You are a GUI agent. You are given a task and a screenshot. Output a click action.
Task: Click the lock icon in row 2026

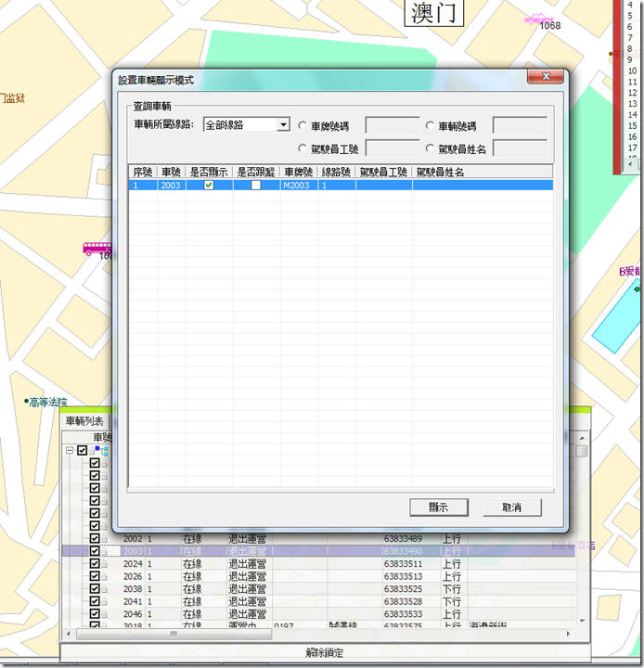(105, 576)
